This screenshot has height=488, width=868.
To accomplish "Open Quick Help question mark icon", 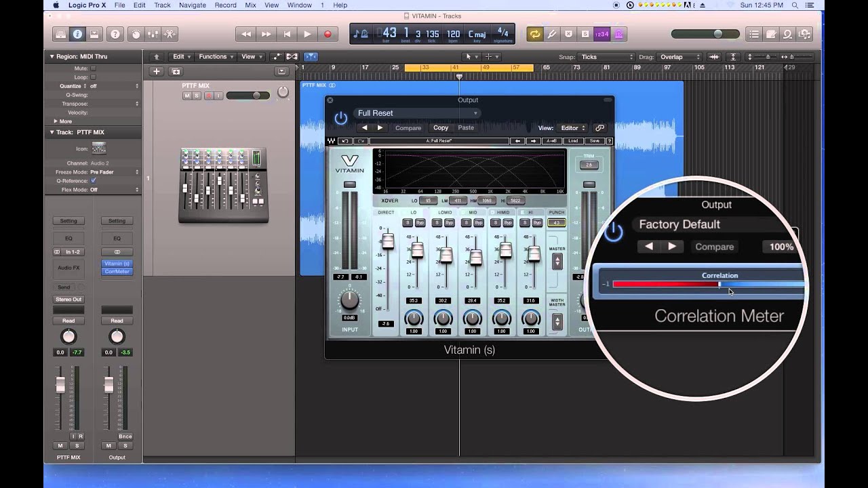I will coord(115,34).
